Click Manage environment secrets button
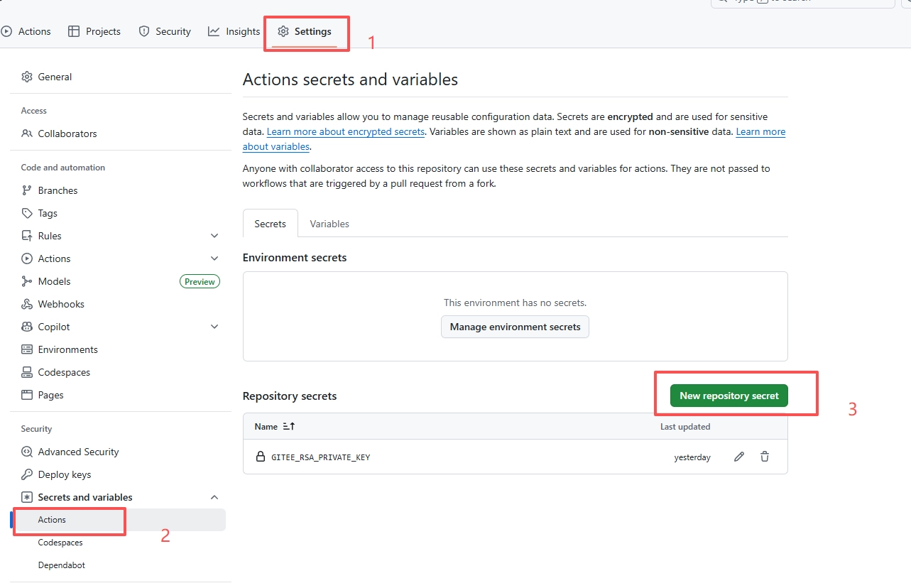911x588 pixels. pos(515,327)
